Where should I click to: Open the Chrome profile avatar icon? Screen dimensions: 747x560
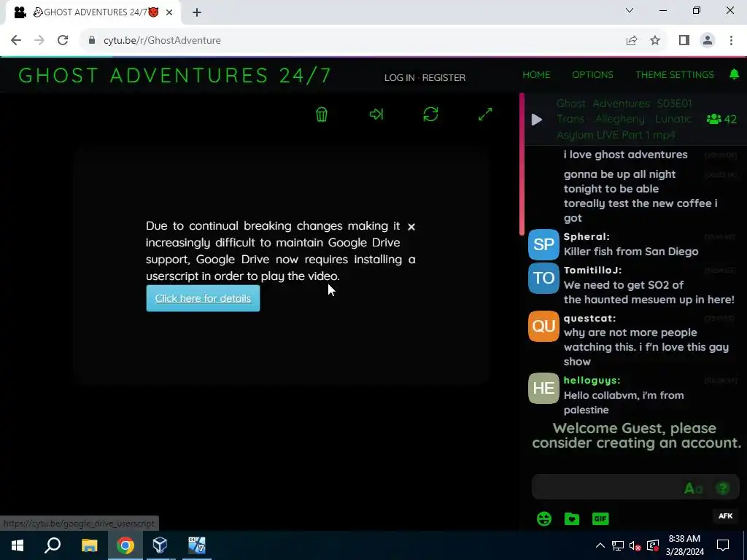point(708,41)
